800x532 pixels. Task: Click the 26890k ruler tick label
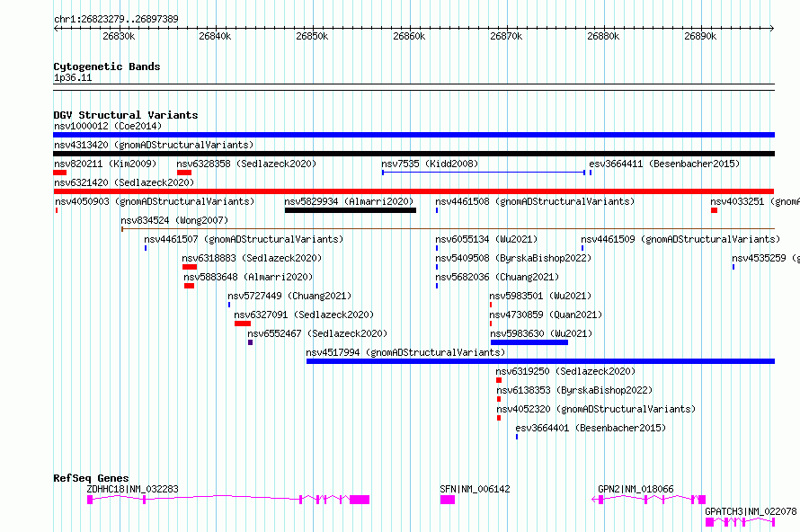[700, 36]
